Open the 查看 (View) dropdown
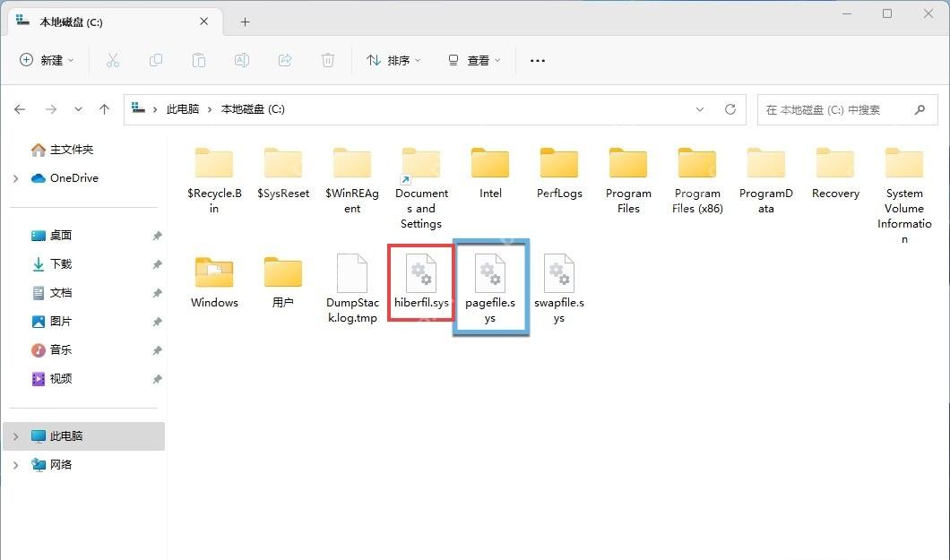Image resolution: width=950 pixels, height=560 pixels. click(474, 60)
